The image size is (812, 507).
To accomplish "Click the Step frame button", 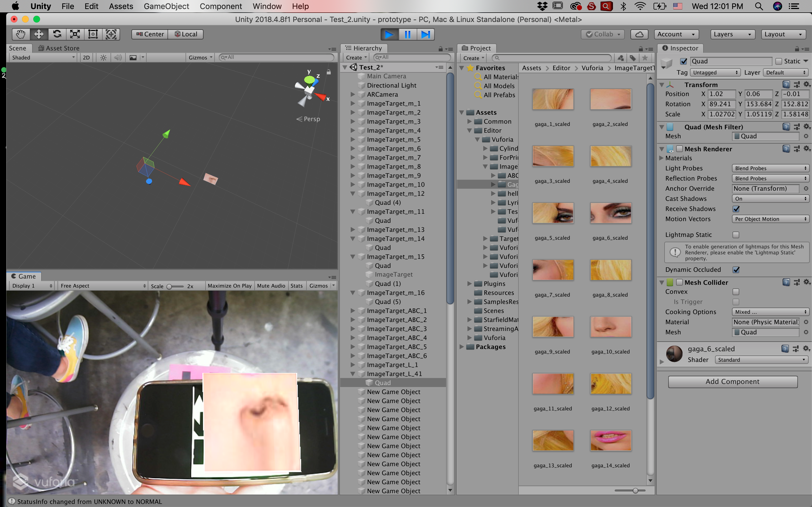I will (x=425, y=34).
